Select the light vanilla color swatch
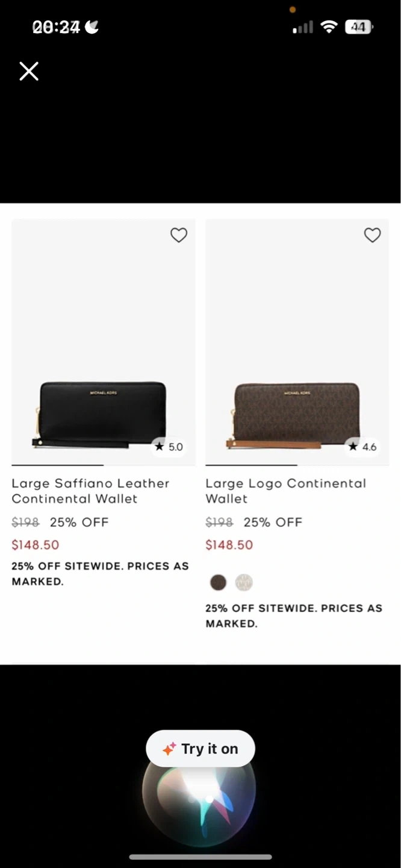The height and width of the screenshot is (868, 401). pos(244,582)
